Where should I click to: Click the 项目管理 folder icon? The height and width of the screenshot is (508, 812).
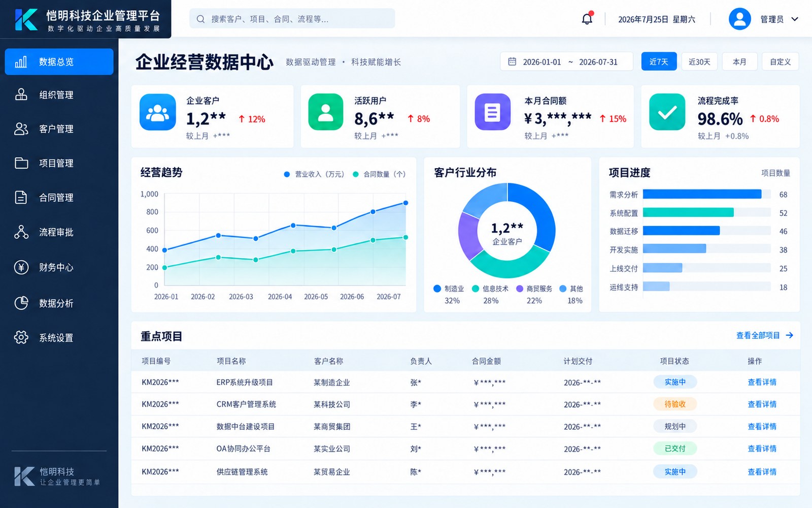click(21, 163)
